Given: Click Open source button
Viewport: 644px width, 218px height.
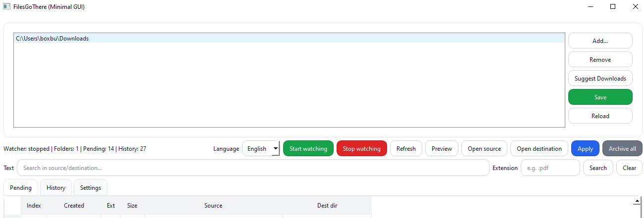Looking at the screenshot, I should pos(484,148).
